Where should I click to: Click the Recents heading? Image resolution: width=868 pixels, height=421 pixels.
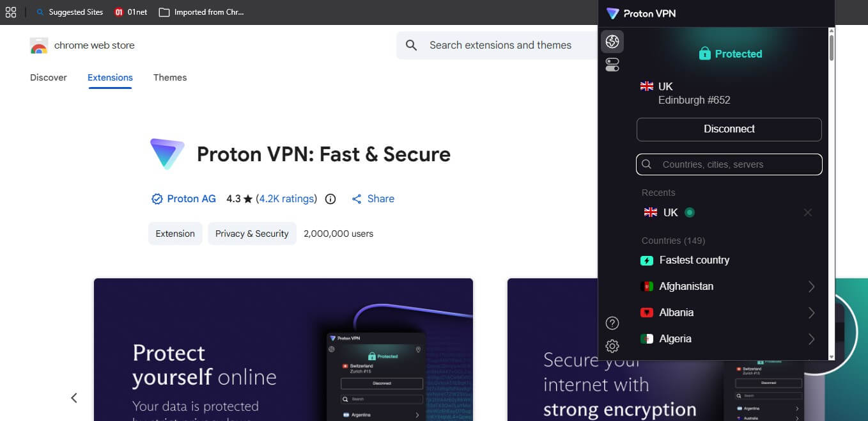658,193
